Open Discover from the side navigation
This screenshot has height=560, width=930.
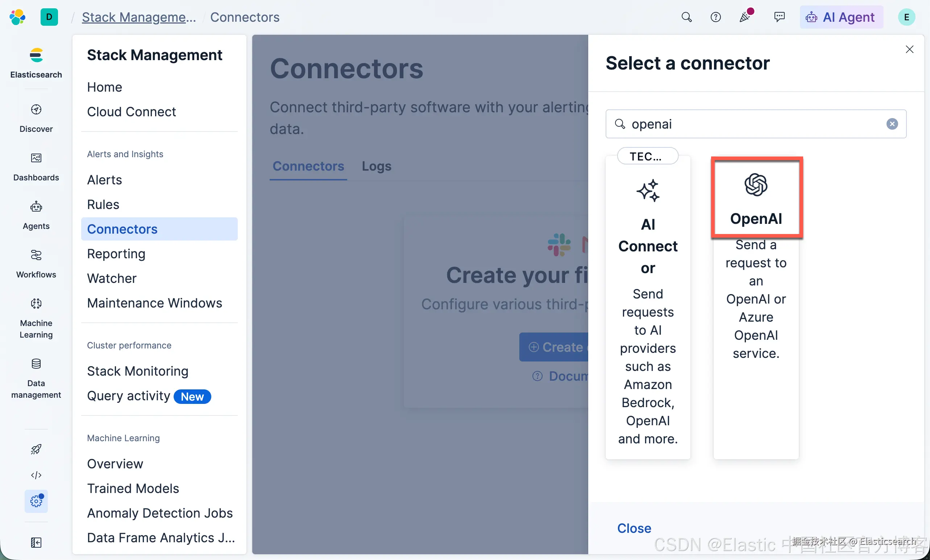36,118
